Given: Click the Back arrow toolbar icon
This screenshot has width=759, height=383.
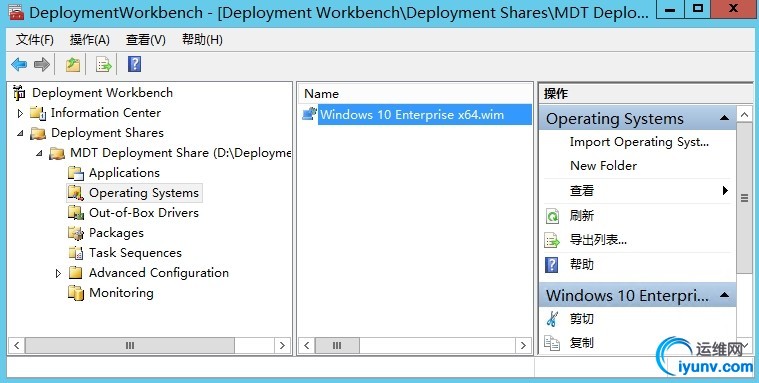Looking at the screenshot, I should [x=19, y=64].
